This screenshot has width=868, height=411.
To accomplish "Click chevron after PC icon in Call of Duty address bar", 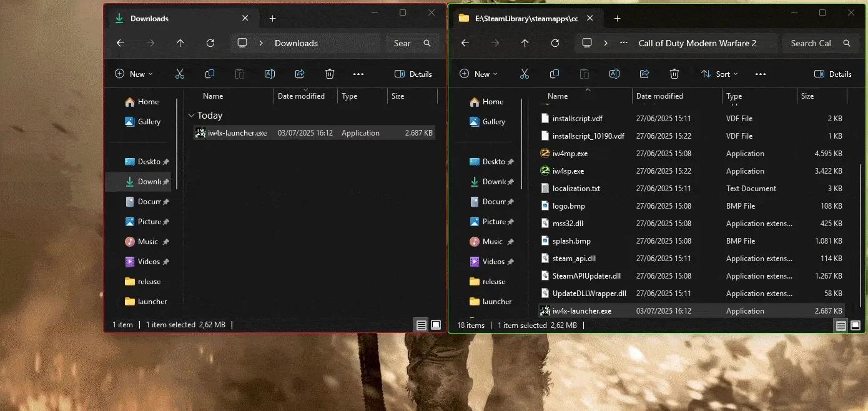I will coord(605,43).
